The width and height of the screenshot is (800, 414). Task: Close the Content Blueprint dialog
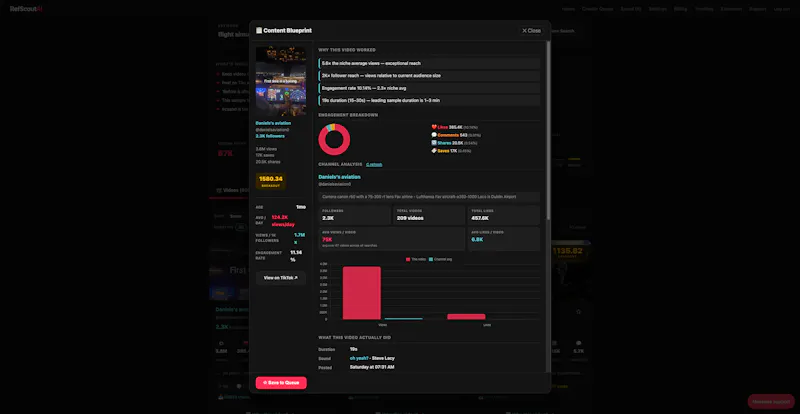coord(531,31)
